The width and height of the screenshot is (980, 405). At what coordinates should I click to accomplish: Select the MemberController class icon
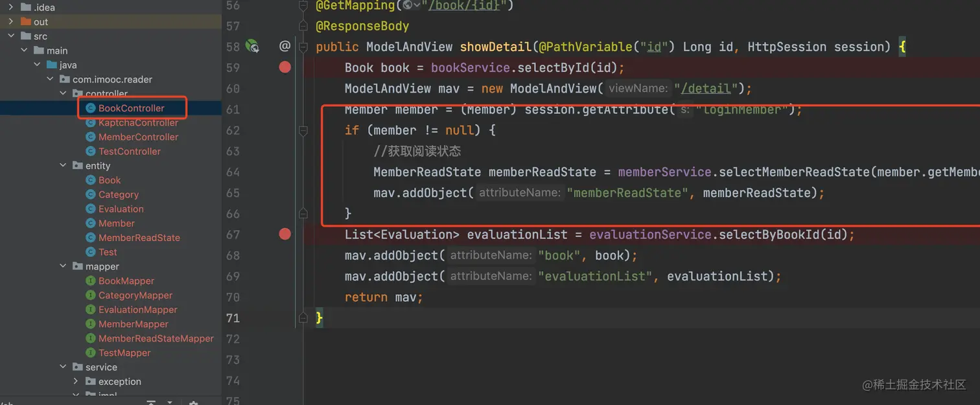[x=91, y=137]
